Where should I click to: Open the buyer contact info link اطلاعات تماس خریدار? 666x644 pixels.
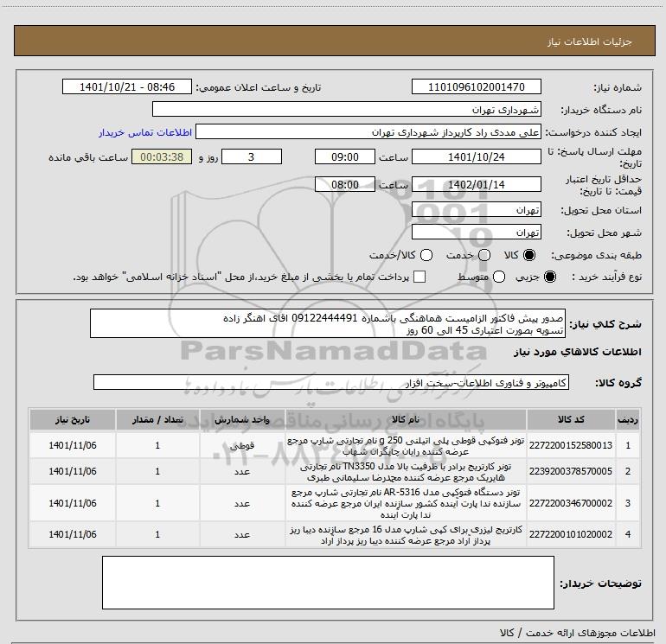click(145, 132)
